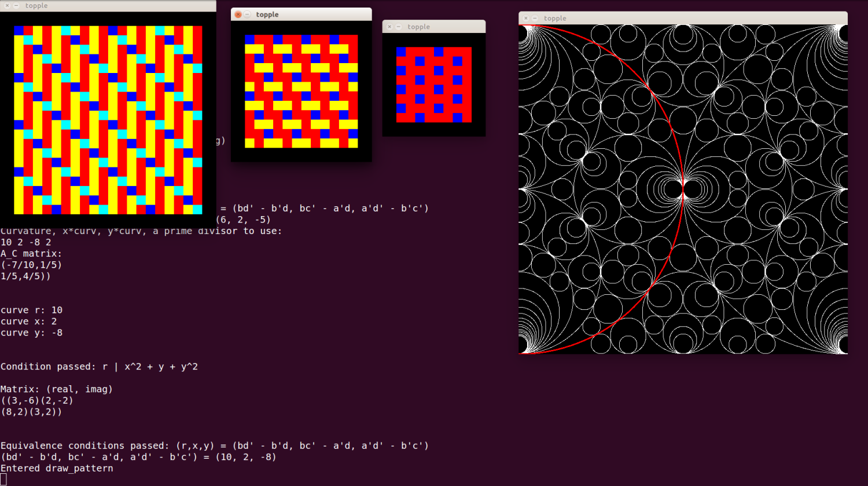Close the active topple window with orange close button

238,14
